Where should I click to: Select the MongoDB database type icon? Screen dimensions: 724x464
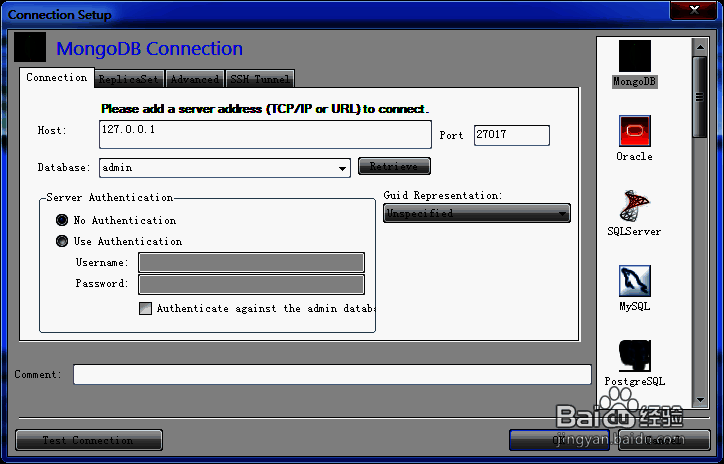point(634,57)
